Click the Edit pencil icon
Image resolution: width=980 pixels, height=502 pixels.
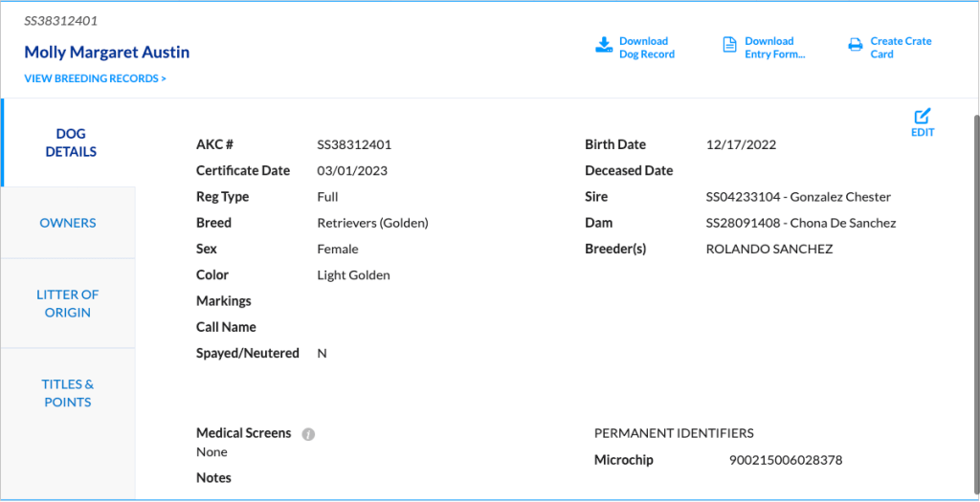(x=922, y=116)
